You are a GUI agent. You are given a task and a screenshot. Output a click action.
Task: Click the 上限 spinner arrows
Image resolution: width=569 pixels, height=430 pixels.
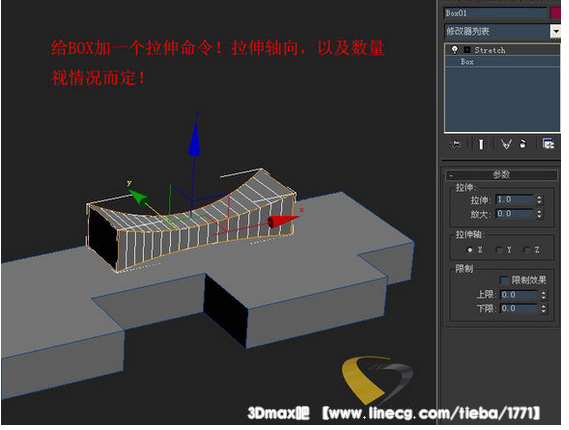pos(543,295)
